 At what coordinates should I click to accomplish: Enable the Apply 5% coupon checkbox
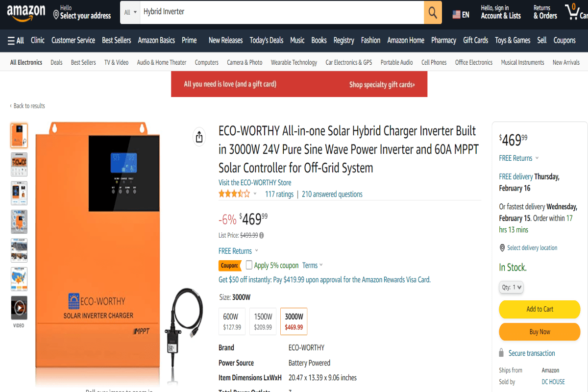(249, 265)
